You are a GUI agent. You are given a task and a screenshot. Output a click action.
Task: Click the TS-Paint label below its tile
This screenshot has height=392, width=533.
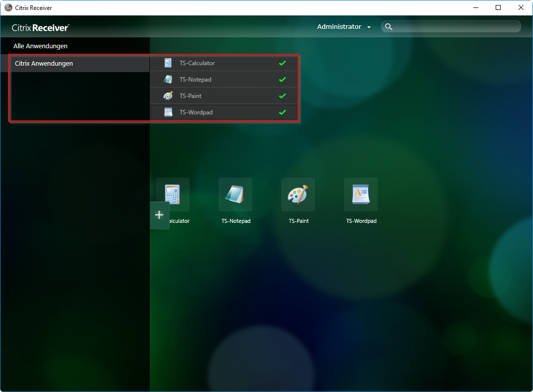pos(299,221)
